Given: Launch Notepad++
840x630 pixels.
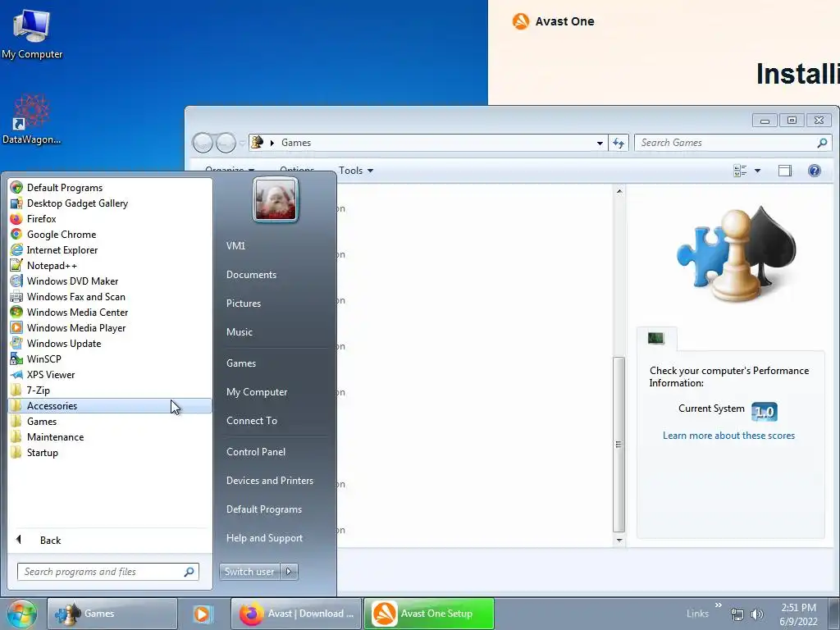Looking at the screenshot, I should [x=110, y=265].
